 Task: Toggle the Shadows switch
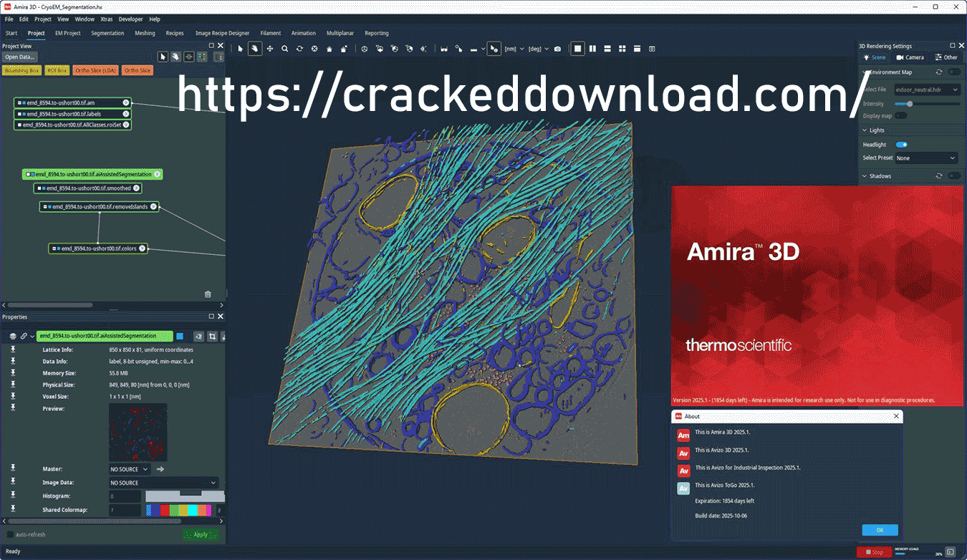pyautogui.click(x=954, y=176)
